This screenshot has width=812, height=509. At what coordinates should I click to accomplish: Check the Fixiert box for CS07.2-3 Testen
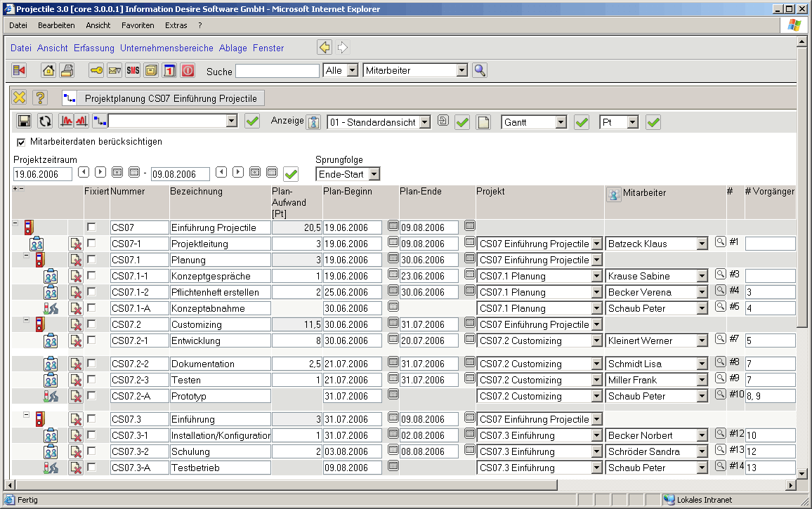tap(91, 379)
